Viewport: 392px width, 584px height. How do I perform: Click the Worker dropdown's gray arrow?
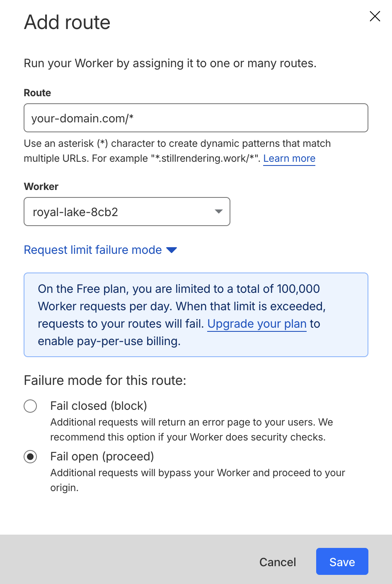(x=219, y=212)
